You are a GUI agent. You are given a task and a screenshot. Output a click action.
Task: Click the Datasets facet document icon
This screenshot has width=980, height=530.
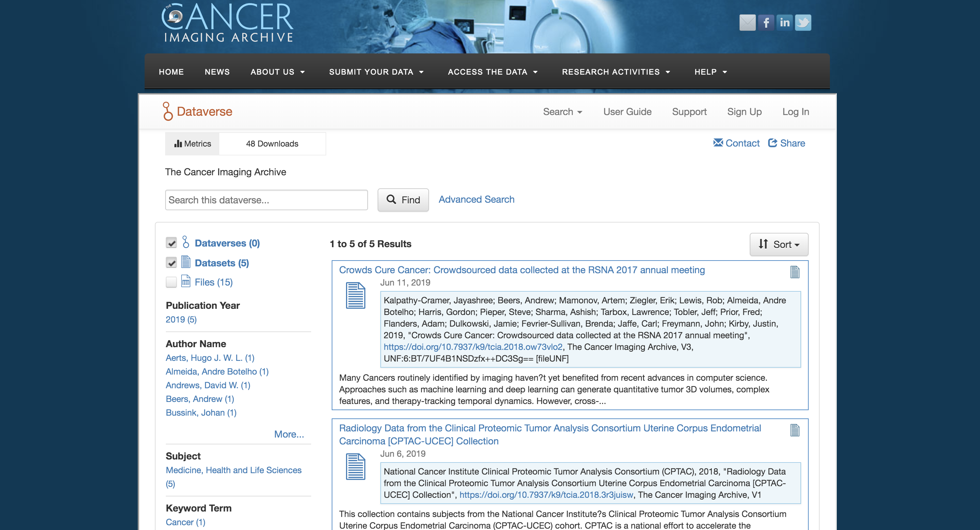[186, 262]
